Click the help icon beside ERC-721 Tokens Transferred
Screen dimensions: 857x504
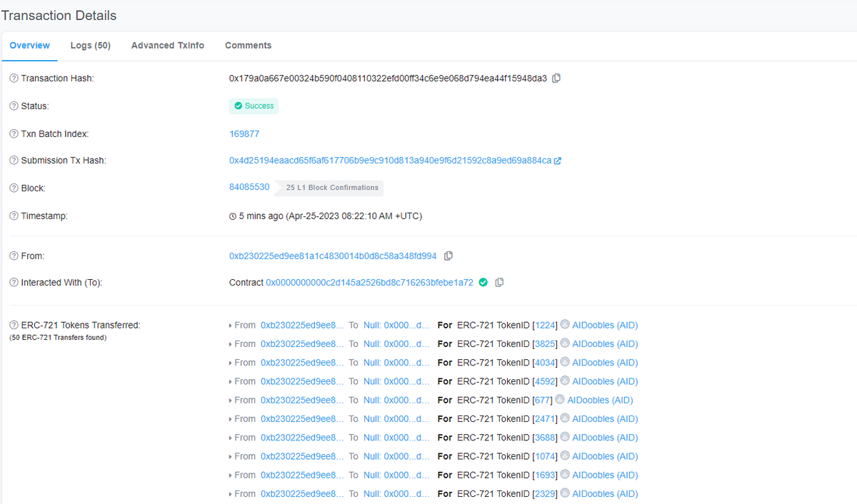point(13,325)
